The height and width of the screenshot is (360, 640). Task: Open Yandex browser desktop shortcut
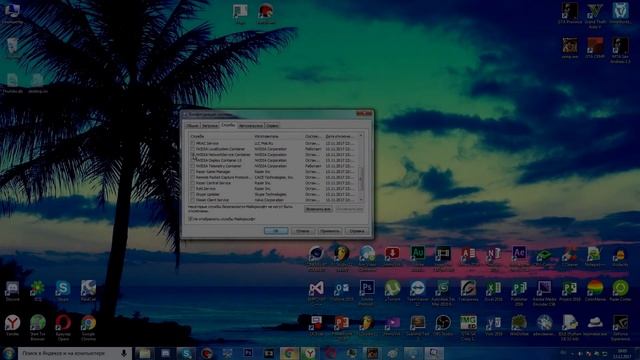point(12,325)
